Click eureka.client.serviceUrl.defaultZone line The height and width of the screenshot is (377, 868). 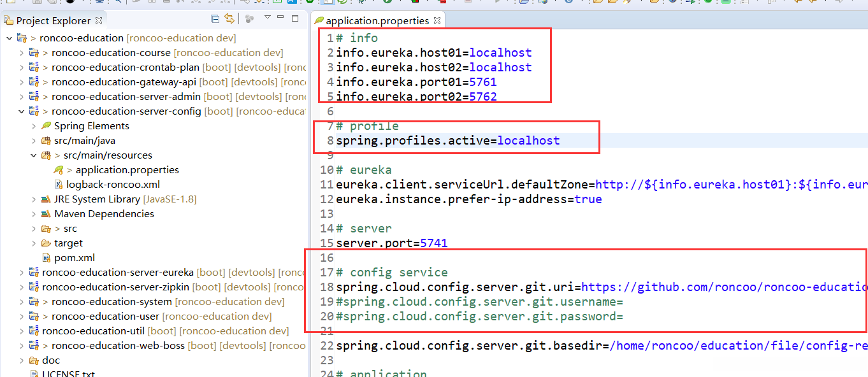[602, 185]
